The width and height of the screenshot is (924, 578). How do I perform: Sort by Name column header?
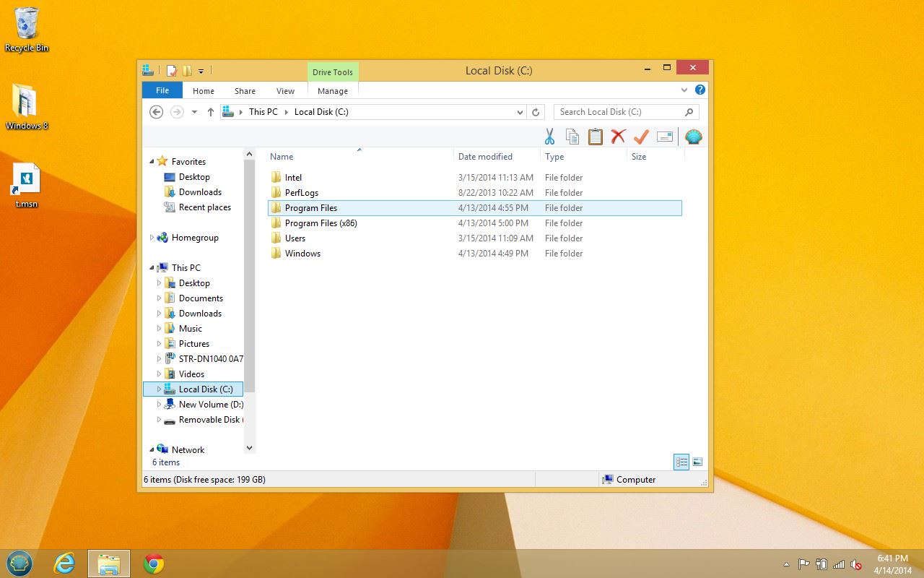coord(359,157)
